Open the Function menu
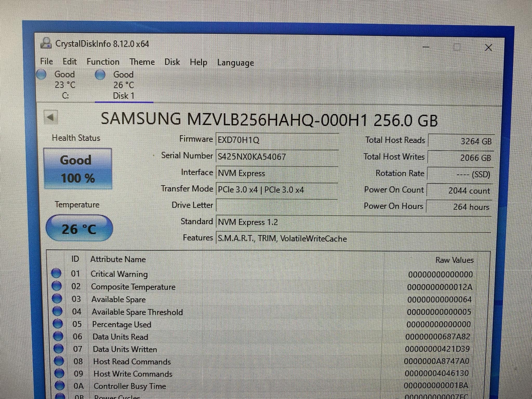Image resolution: width=532 pixels, height=399 pixels. pyautogui.click(x=103, y=62)
